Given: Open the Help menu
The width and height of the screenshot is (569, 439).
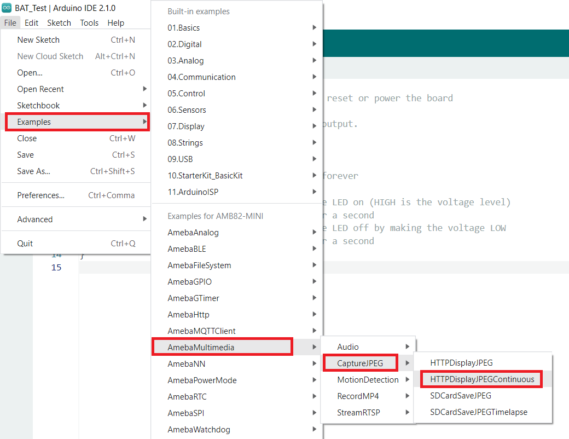Looking at the screenshot, I should [x=116, y=23].
